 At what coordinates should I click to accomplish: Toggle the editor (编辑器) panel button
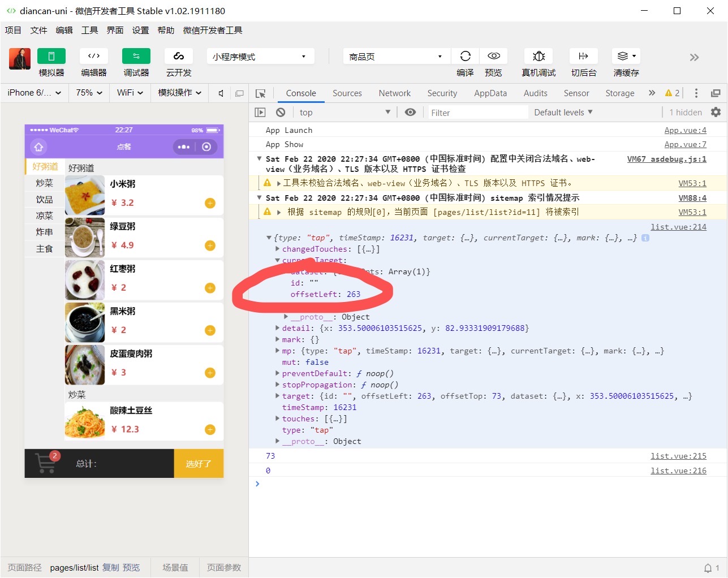point(94,56)
